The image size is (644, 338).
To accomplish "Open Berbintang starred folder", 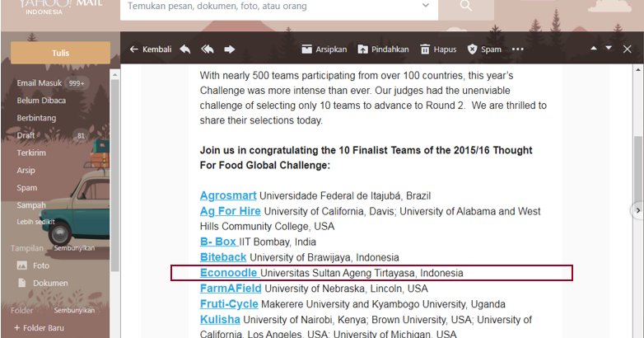I will [36, 118].
